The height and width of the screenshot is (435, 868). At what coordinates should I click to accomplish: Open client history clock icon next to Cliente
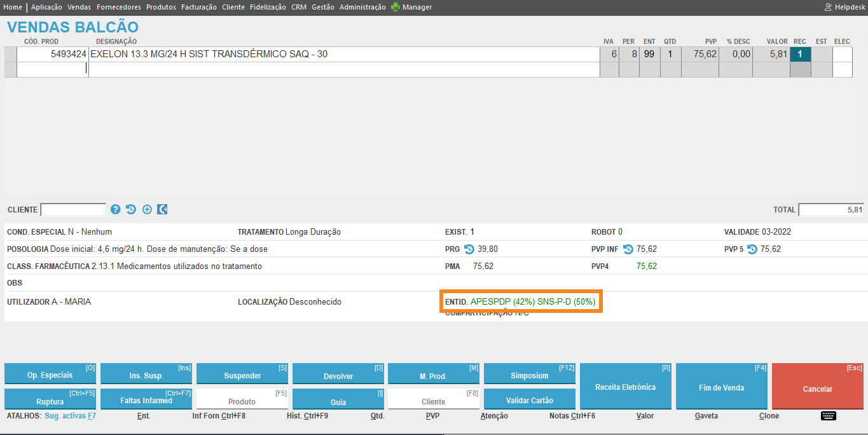tap(131, 209)
